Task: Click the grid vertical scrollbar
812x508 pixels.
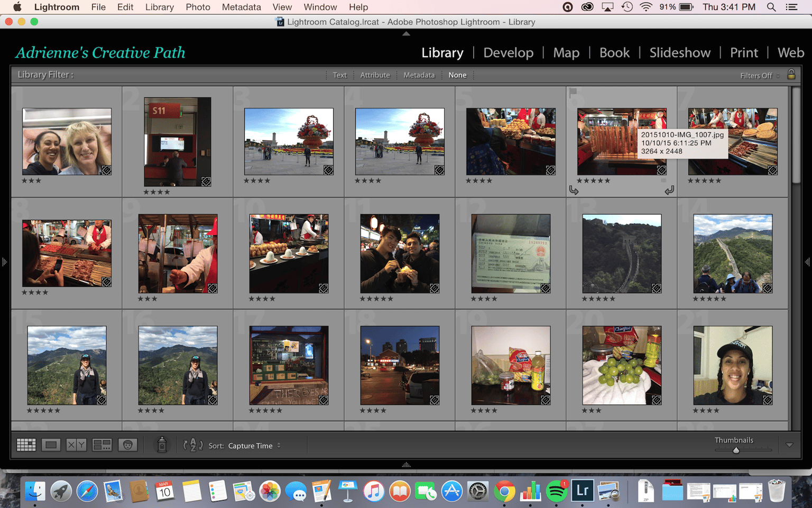Action: pyautogui.click(x=796, y=135)
